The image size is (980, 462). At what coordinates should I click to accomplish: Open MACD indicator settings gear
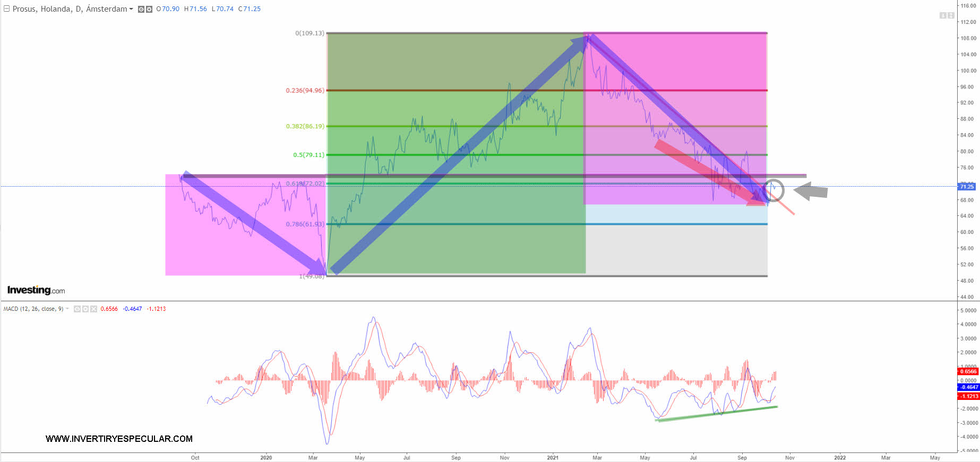(85, 309)
